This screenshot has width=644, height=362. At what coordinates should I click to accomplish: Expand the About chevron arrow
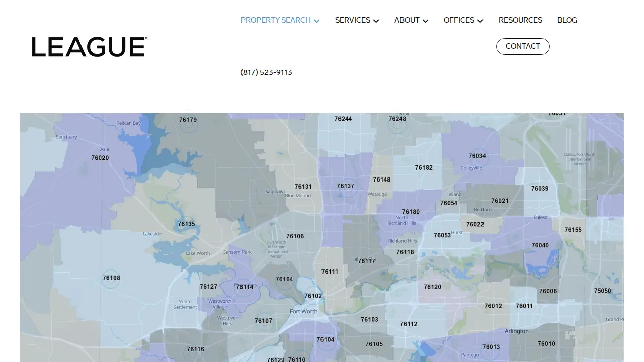coord(426,21)
